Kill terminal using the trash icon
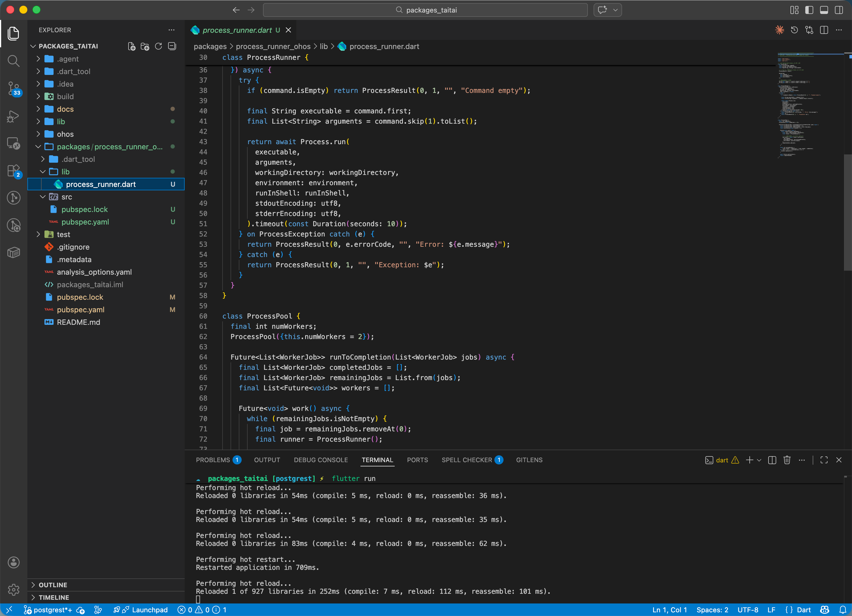This screenshot has height=616, width=852. tap(787, 460)
